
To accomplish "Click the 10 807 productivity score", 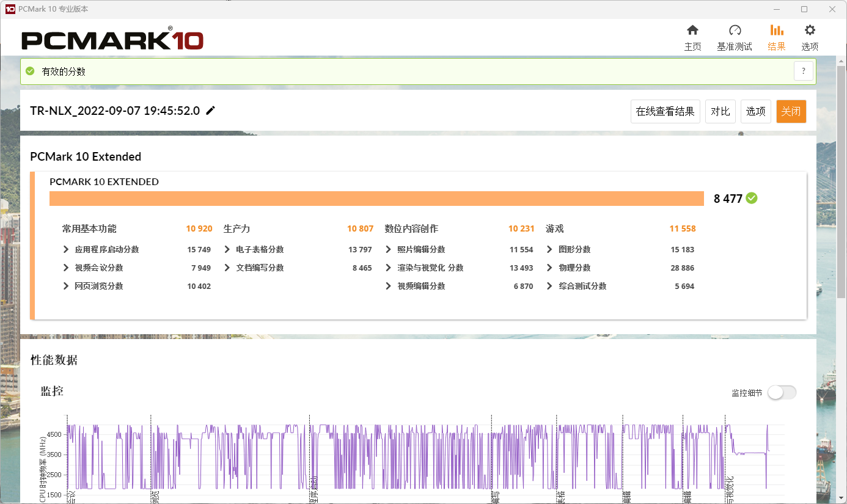I will point(361,228).
